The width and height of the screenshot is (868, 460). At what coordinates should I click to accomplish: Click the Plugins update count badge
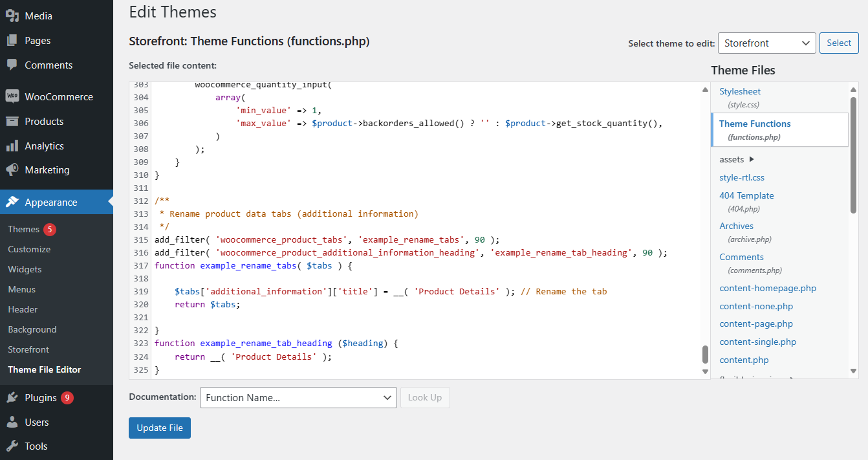click(x=67, y=397)
